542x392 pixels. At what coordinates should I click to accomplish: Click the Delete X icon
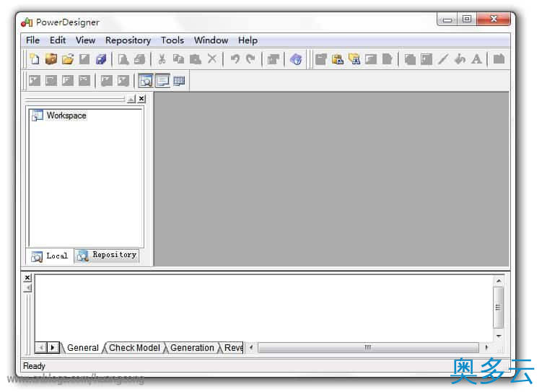click(212, 59)
